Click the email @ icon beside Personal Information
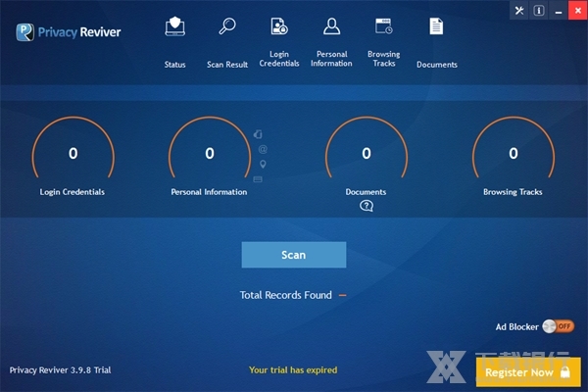The width and height of the screenshot is (588, 392). (x=262, y=149)
